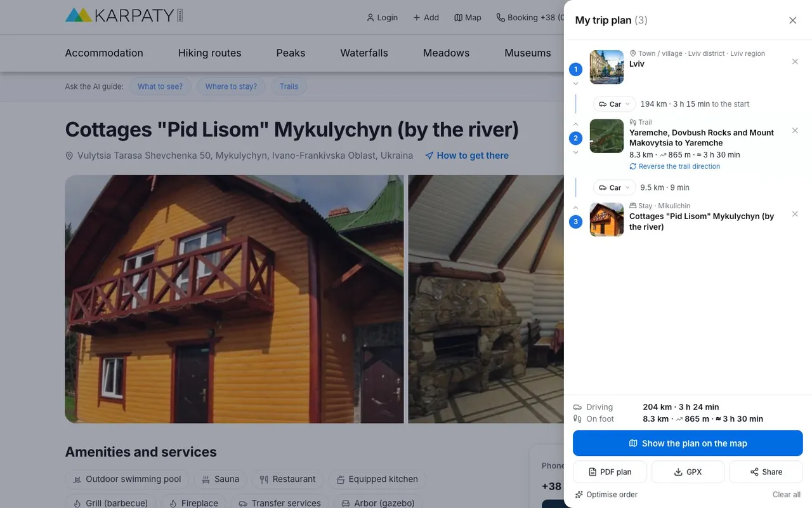Image resolution: width=812 pixels, height=508 pixels.
Task: Open the stone fireplace gazebo photo
Action: click(x=486, y=299)
